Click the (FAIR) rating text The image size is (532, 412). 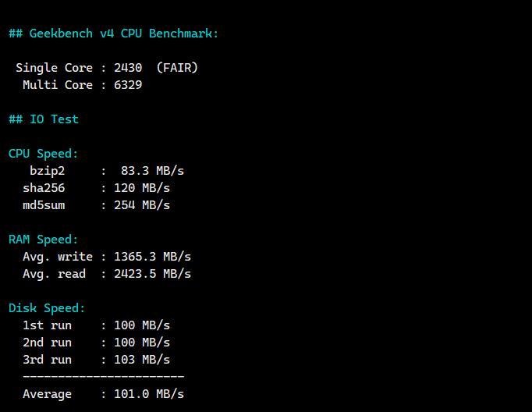pyautogui.click(x=177, y=68)
